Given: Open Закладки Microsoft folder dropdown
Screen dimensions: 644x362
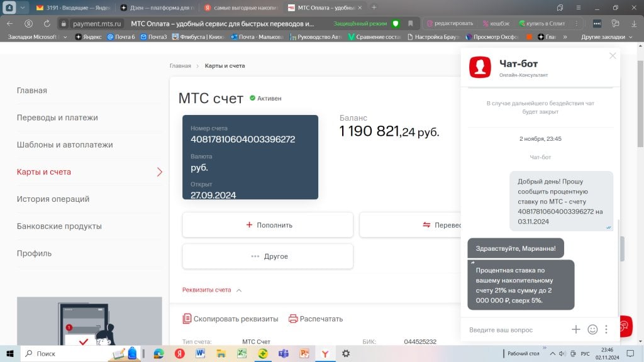Looking at the screenshot, I should pos(37,37).
